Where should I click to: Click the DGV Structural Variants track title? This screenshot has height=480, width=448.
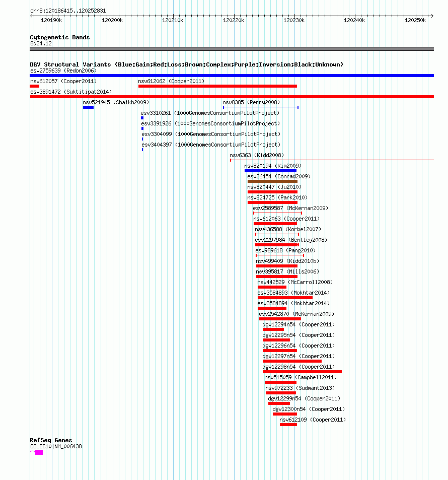pos(187,64)
